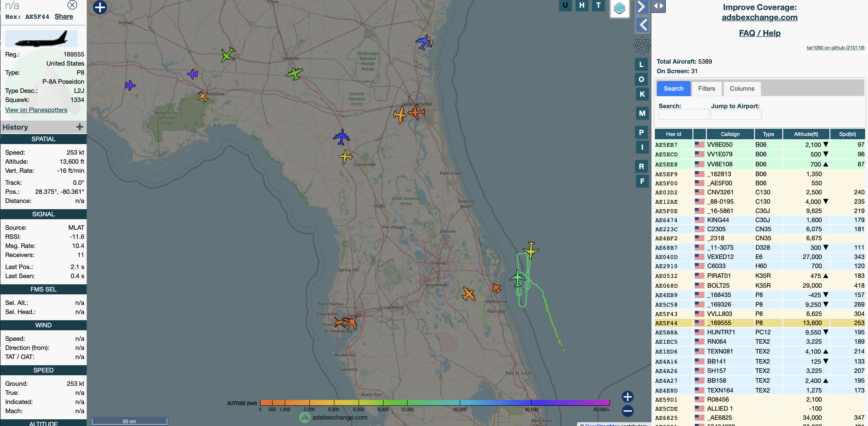This screenshot has height=426, width=868.
Task: Toggle sidebar with double-arrow button
Action: pyautogui.click(x=658, y=6)
